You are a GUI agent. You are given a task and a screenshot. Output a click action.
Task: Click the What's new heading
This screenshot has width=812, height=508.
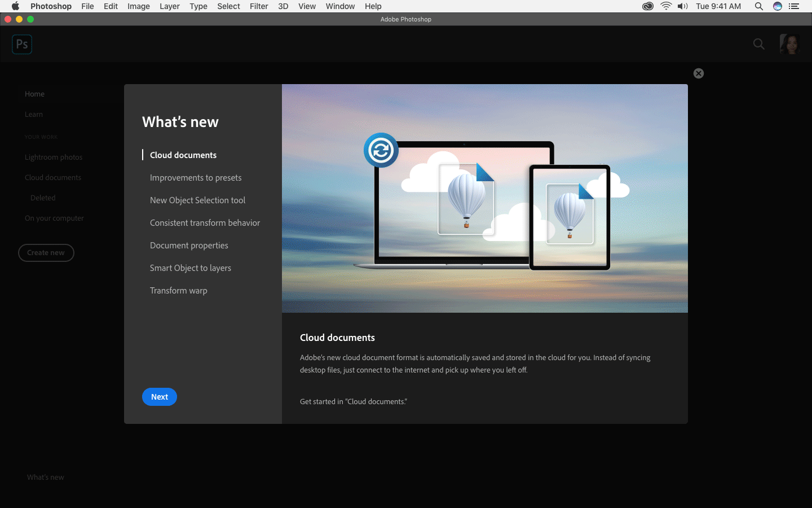click(x=180, y=122)
